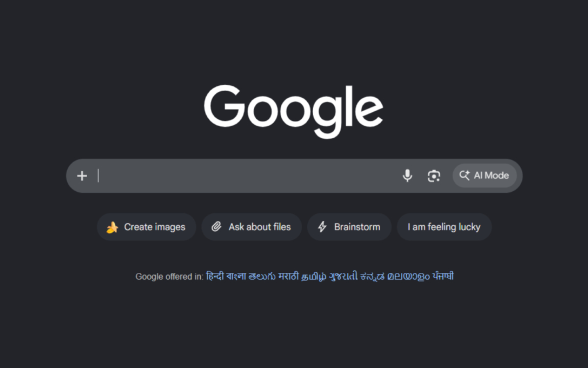Open Google Lens camera search icon

tap(434, 176)
